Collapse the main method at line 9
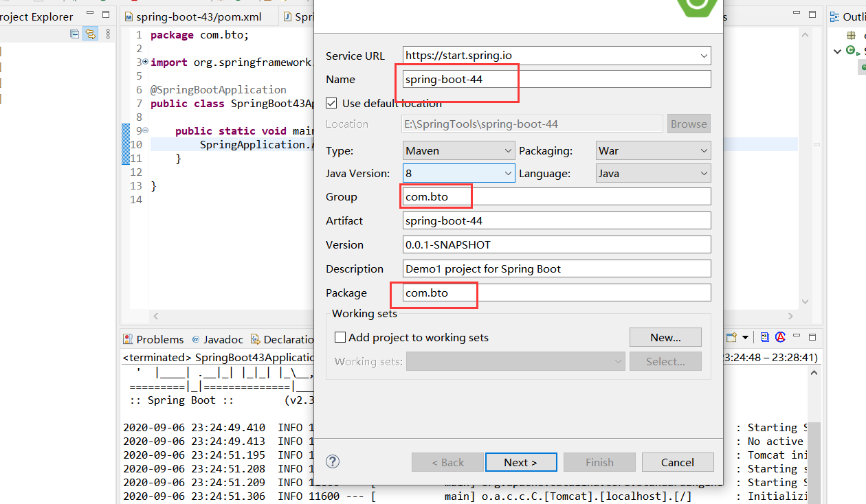This screenshot has width=866, height=504. click(x=145, y=130)
